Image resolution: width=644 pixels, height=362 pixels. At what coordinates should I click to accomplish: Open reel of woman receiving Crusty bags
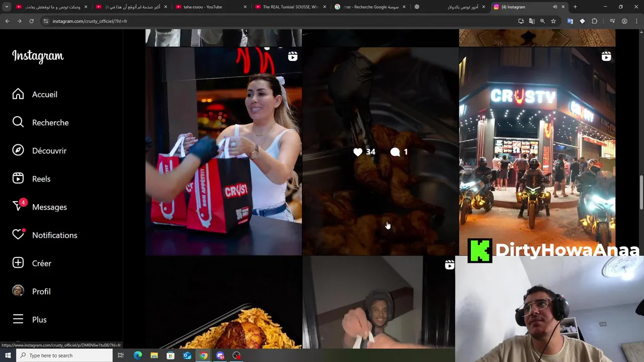pyautogui.click(x=223, y=151)
